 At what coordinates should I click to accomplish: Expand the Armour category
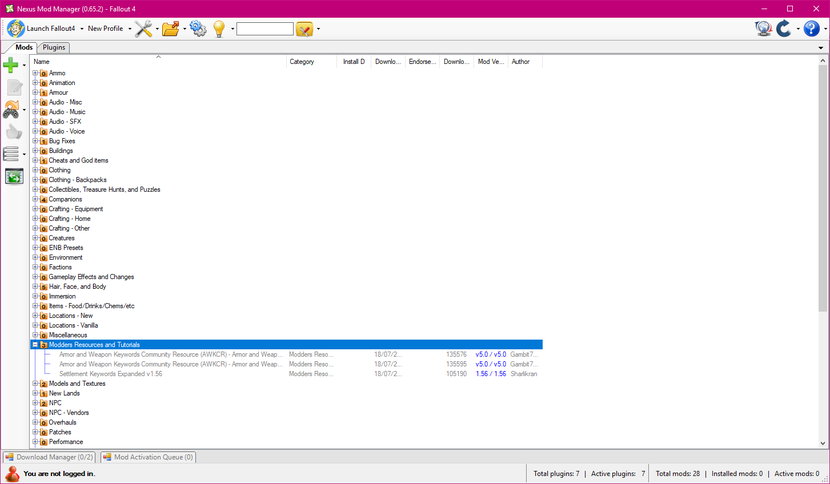click(x=35, y=92)
